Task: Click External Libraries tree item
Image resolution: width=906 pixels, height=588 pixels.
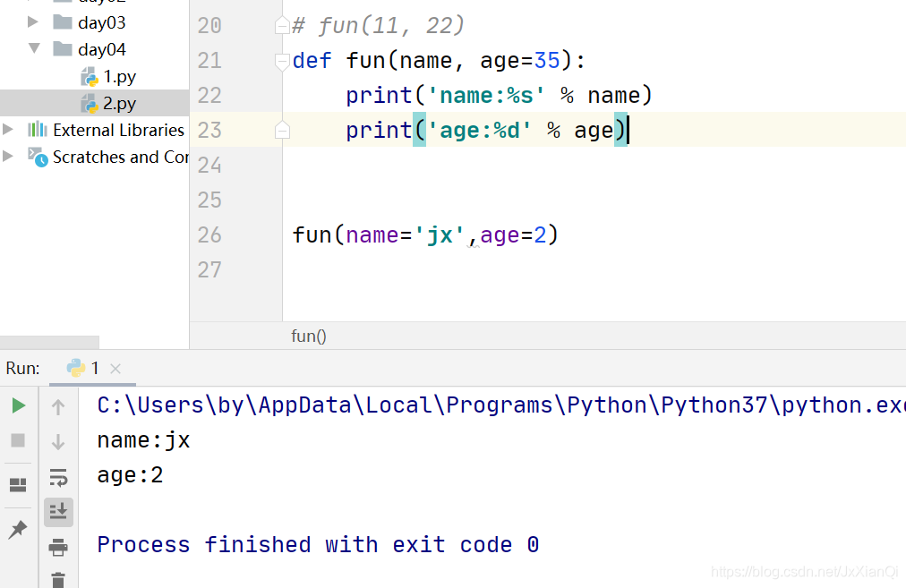Action: tap(118, 130)
